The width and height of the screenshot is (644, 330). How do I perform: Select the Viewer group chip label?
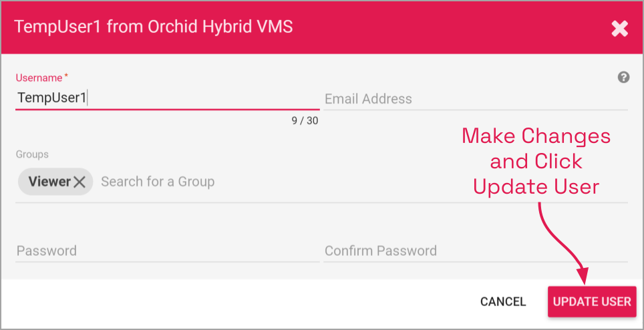(49, 182)
